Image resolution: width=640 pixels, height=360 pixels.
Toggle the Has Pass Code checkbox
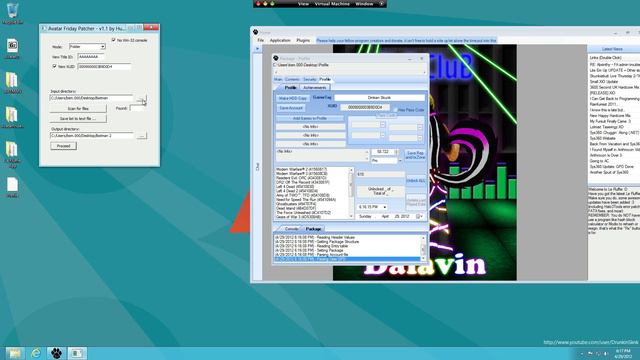tap(395, 110)
